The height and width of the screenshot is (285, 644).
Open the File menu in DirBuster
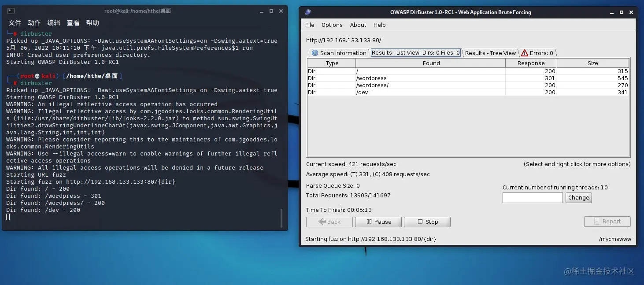click(x=310, y=25)
